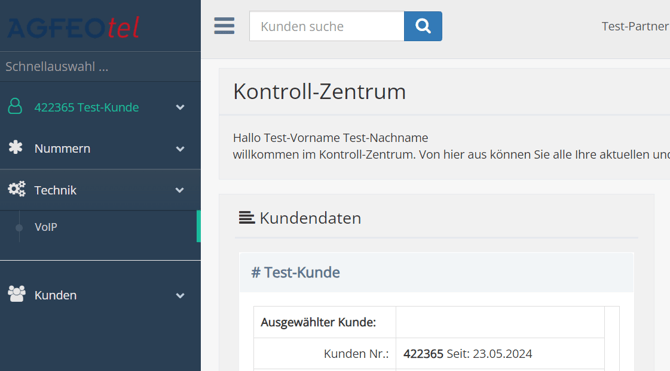The width and height of the screenshot is (670, 371).
Task: Open the Test-Partner account link
Action: 635,26
